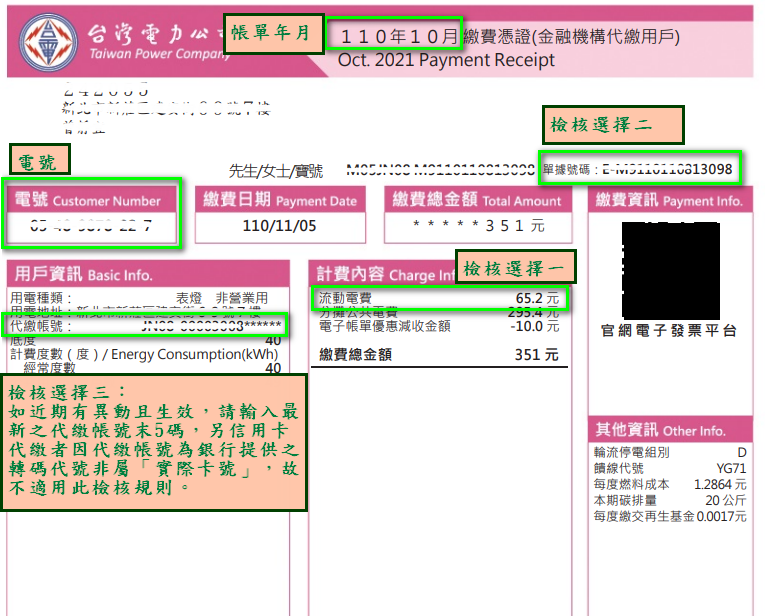Click the 'Oct. 2021 Payment Receipt' heading
This screenshot has width=765, height=616.
[446, 60]
